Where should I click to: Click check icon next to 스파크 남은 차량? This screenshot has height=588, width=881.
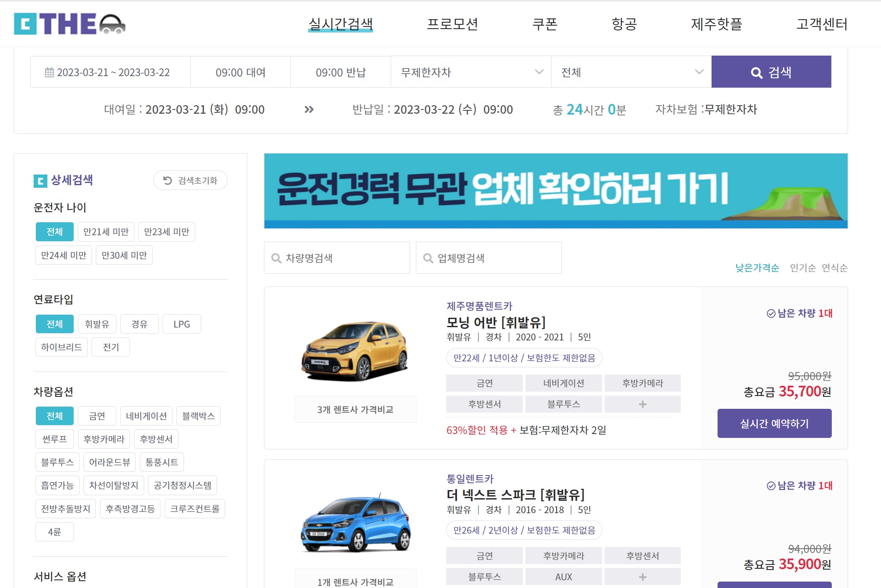point(771,486)
